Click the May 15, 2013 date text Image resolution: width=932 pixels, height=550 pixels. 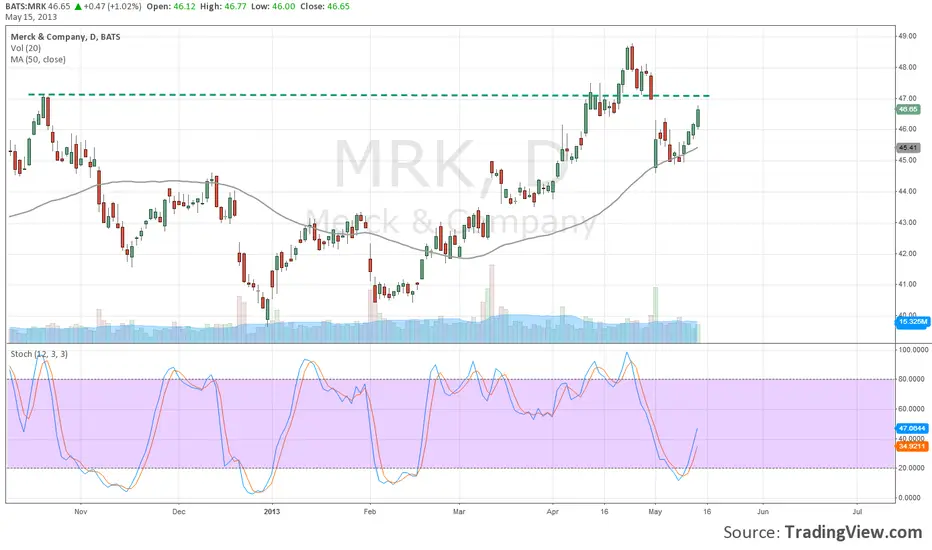tap(31, 17)
